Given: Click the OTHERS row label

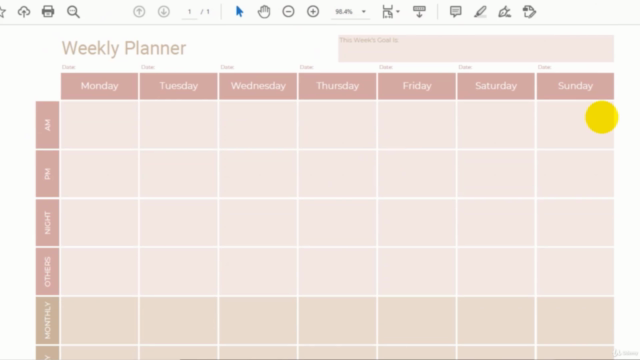Looking at the screenshot, I should (47, 271).
